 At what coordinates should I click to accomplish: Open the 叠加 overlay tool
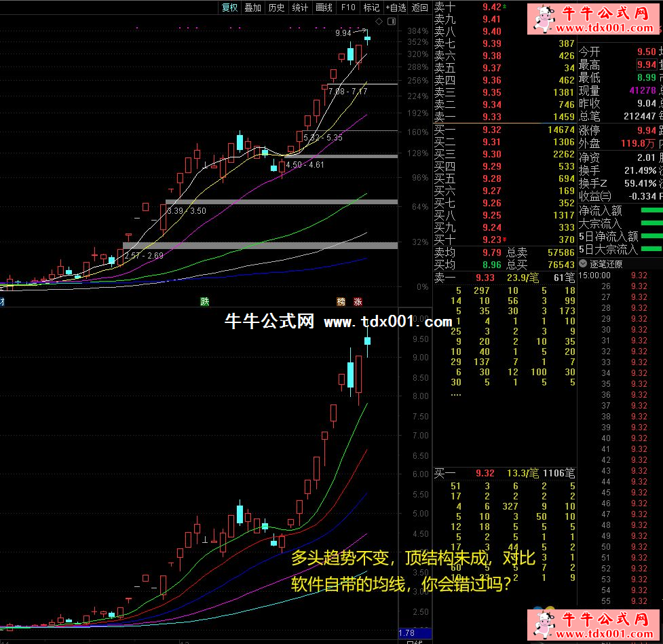click(253, 7)
